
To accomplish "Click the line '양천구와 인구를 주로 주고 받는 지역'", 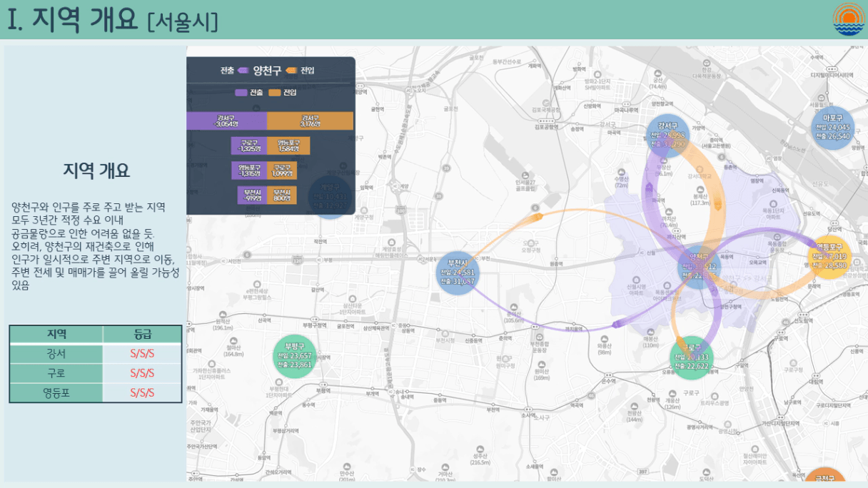I will [x=89, y=207].
